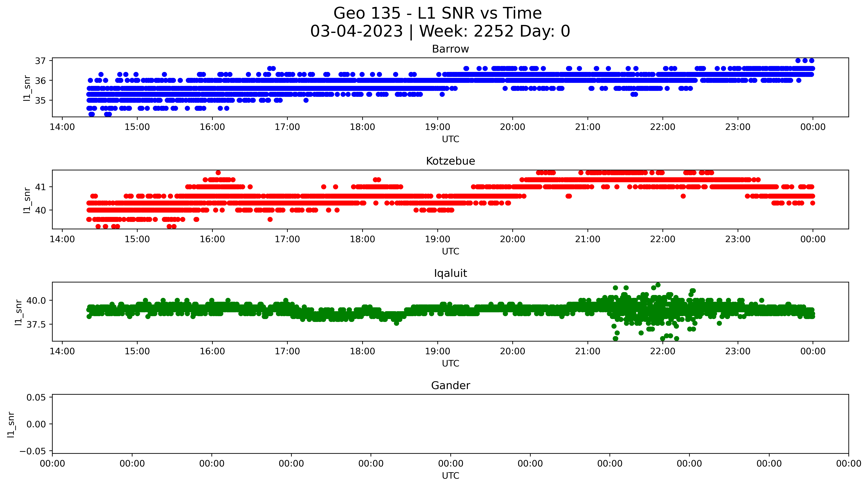This screenshot has width=868, height=487.
Task: Click the Kotzebue x-axis tick label '22:00'
Action: (x=663, y=239)
